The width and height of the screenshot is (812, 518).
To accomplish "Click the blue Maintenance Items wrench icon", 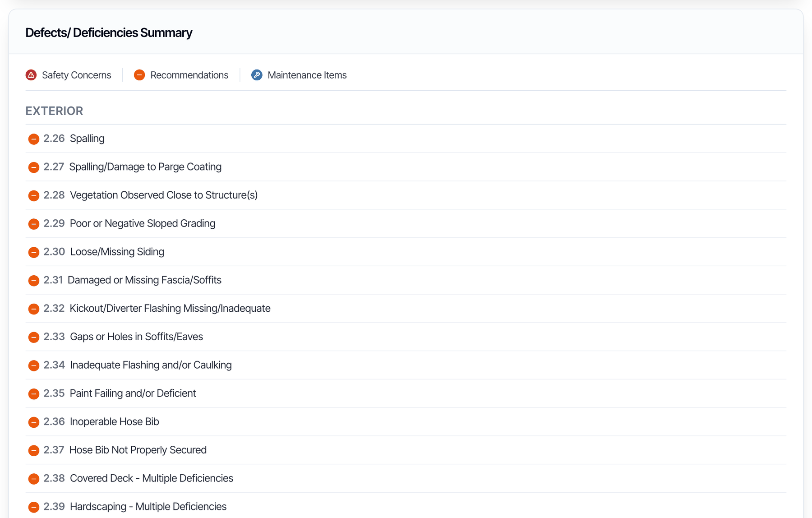I will 257,75.
